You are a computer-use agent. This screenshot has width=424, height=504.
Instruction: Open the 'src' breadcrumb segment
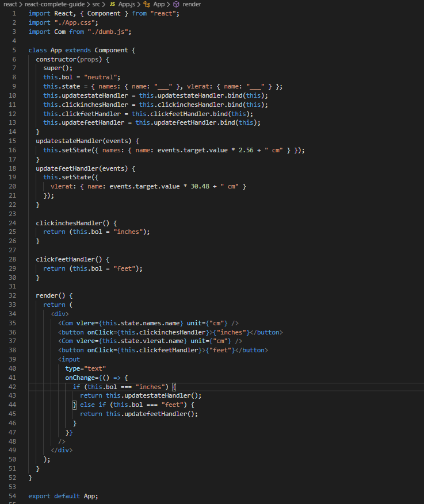click(x=96, y=4)
